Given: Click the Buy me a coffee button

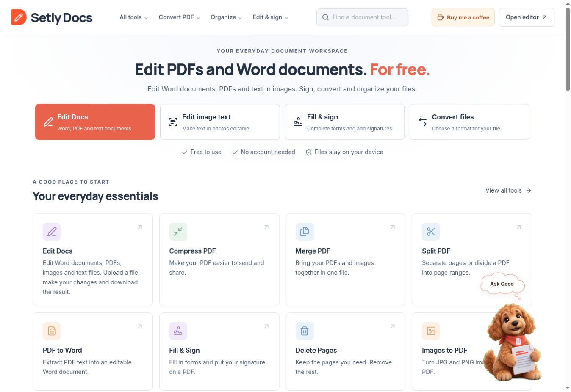Looking at the screenshot, I should click(x=463, y=17).
